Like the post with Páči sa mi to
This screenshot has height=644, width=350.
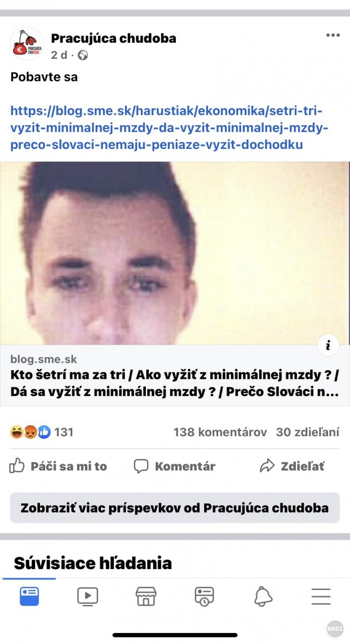pyautogui.click(x=58, y=466)
